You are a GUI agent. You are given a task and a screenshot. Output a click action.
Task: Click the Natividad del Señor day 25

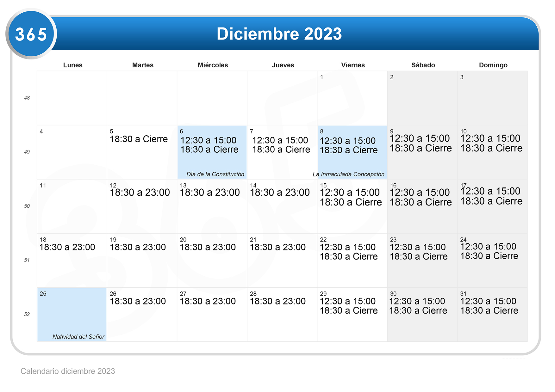[x=72, y=315]
